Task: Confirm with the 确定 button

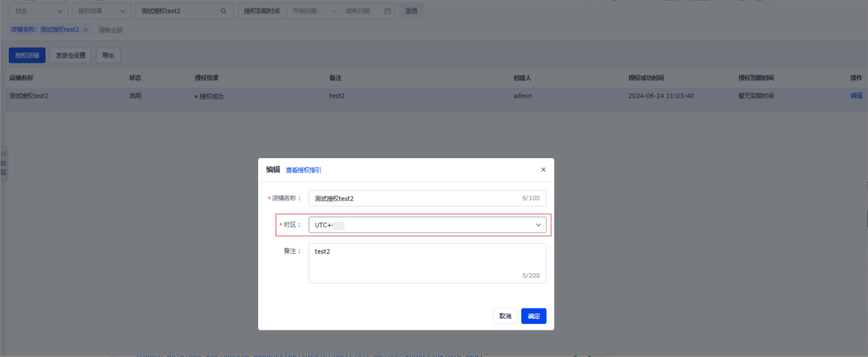Action: point(534,316)
